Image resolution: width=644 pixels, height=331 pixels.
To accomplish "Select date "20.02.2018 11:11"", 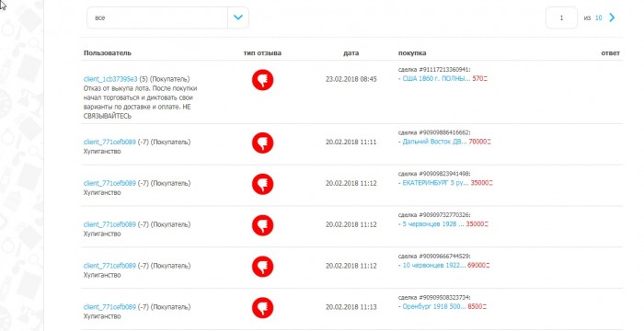I will (x=351, y=142).
